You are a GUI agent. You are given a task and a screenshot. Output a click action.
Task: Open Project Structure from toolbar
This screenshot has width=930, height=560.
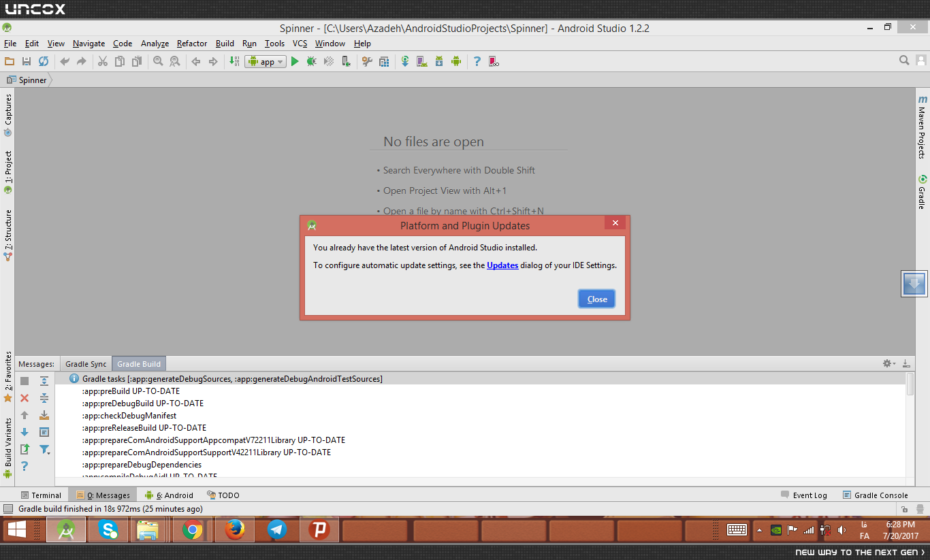384,61
